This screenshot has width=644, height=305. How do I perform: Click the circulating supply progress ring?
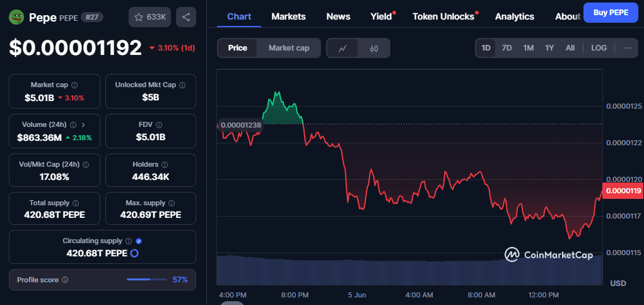tap(134, 253)
